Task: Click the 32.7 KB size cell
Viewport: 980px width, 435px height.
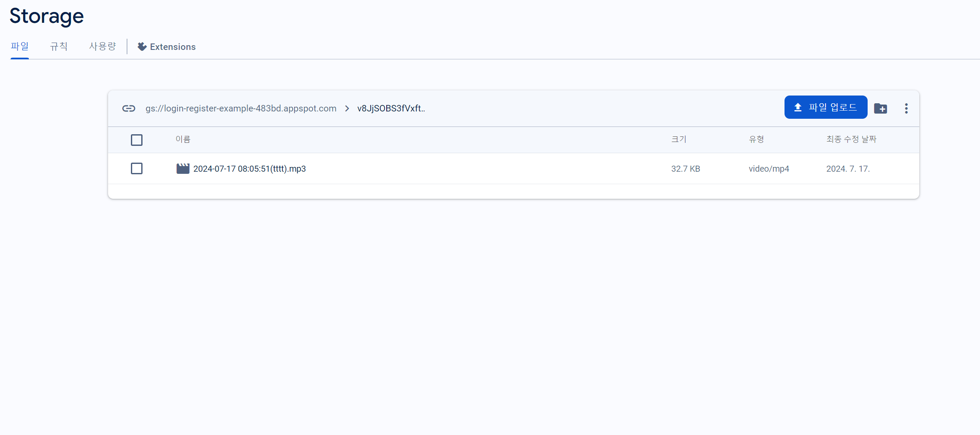Action: point(685,169)
